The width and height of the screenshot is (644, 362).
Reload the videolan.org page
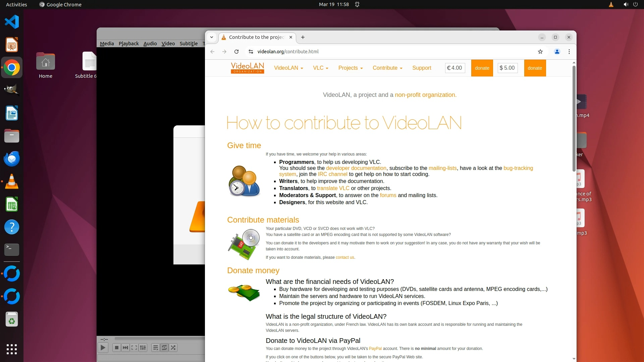[236, 52]
